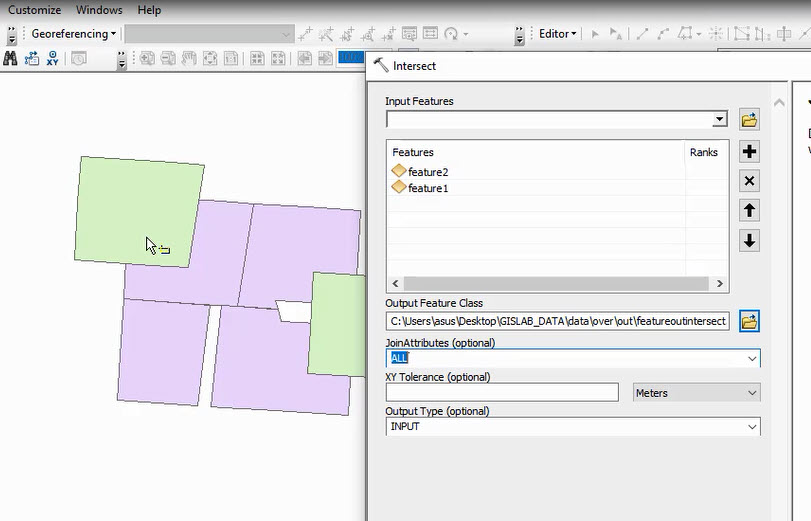The width and height of the screenshot is (811, 521).
Task: Expand the Output Type INPUT dropdown
Action: tap(752, 427)
